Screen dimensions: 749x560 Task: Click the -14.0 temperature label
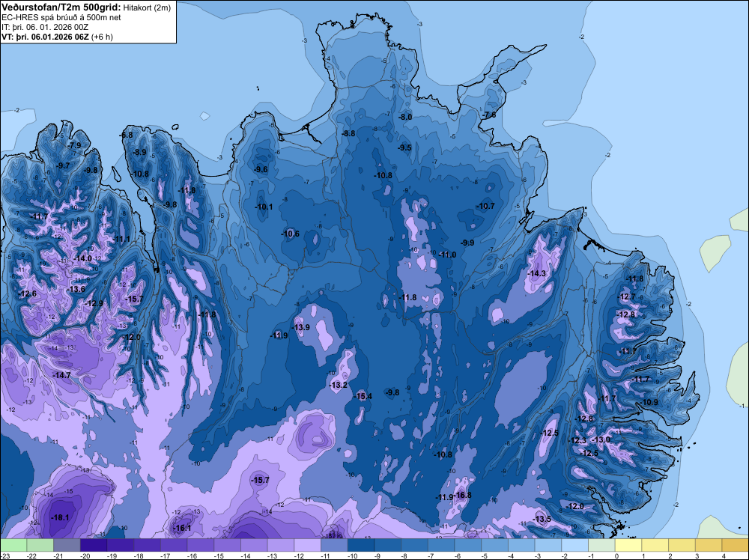82,258
